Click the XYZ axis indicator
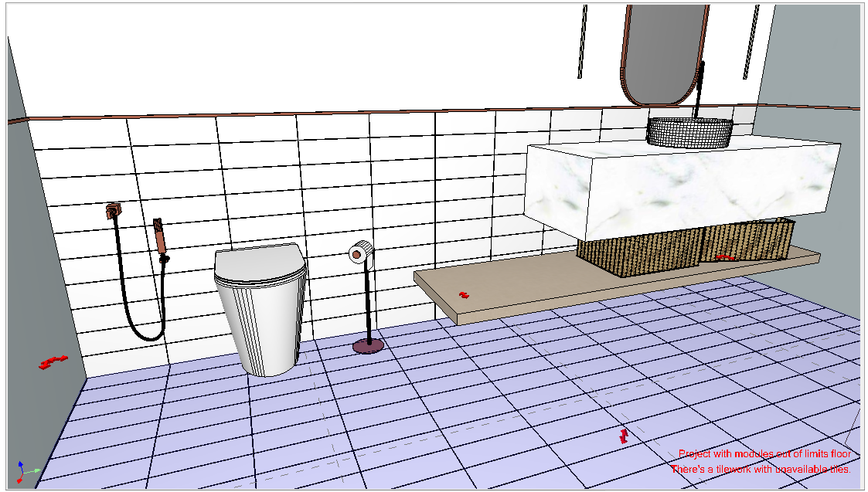 click(26, 471)
